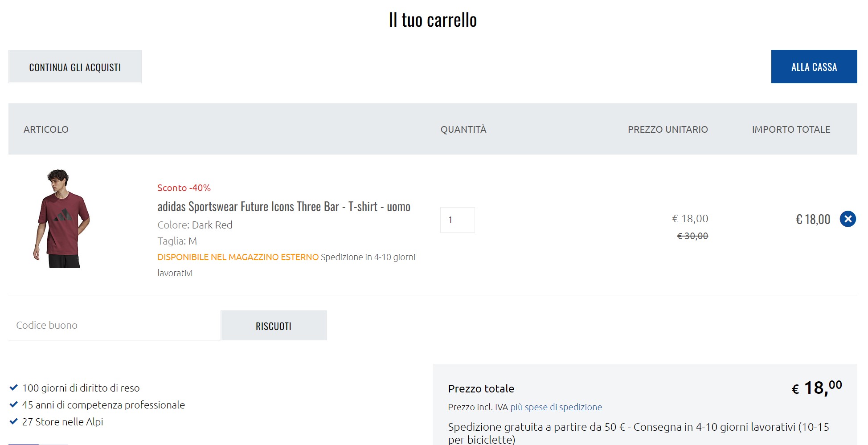Image resolution: width=868 pixels, height=445 pixels.
Task: Open the più spese di spedizione link
Action: [x=556, y=407]
